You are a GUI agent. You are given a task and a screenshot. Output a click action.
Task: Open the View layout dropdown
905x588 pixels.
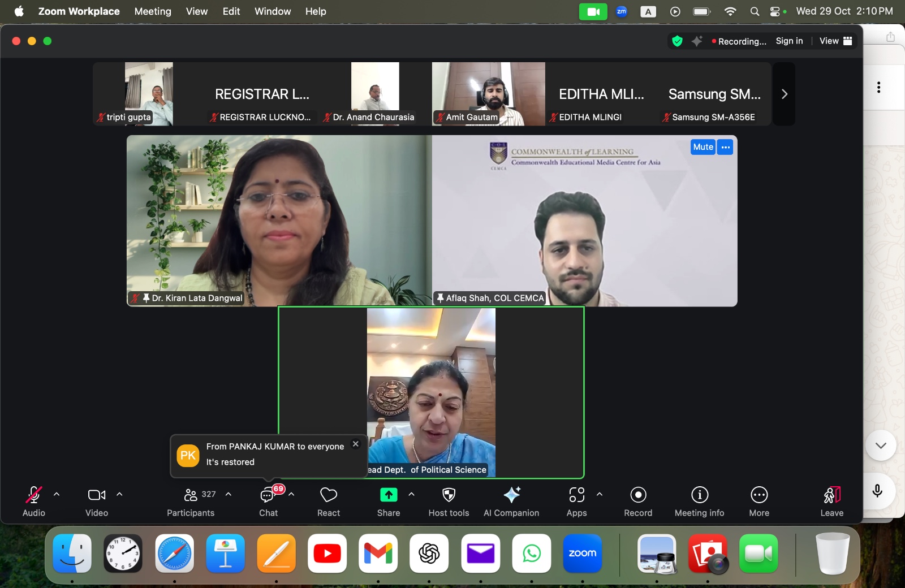[x=835, y=41]
